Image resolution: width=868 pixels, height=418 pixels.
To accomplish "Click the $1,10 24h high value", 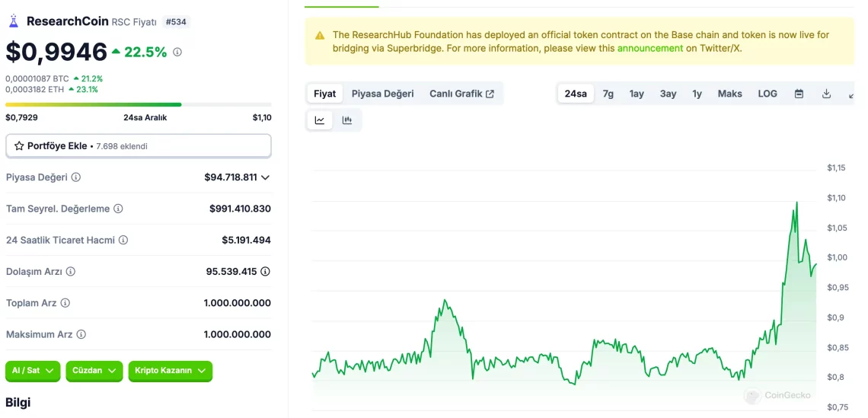I will tap(262, 117).
